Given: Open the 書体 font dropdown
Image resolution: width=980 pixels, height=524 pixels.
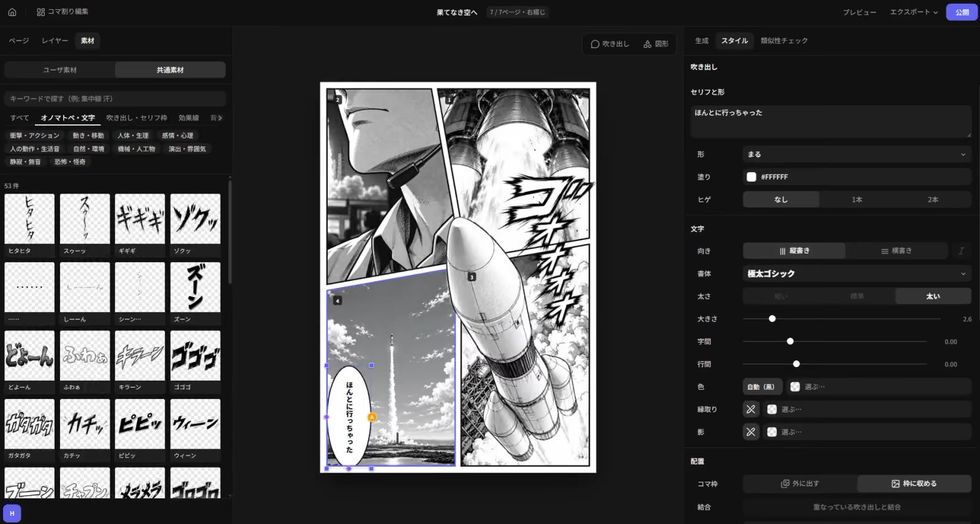Looking at the screenshot, I should tap(857, 273).
